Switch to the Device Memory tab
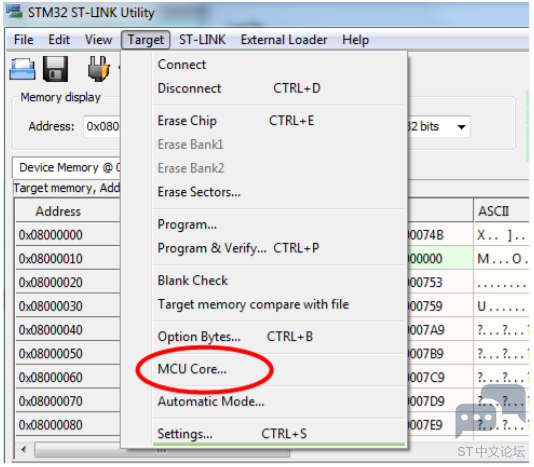Image resolution: width=534 pixels, height=467 pixels. tap(67, 168)
